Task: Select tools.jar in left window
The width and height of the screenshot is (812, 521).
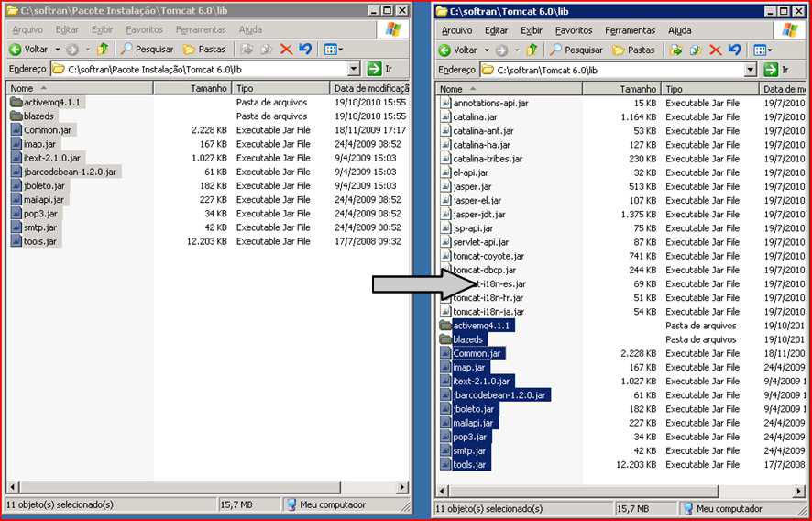Action: pos(35,241)
